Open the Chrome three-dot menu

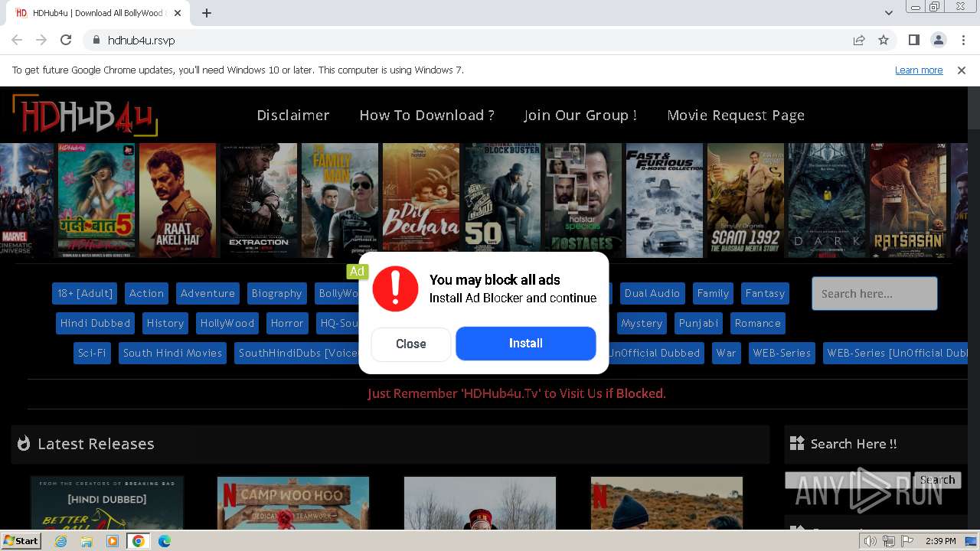pyautogui.click(x=962, y=40)
